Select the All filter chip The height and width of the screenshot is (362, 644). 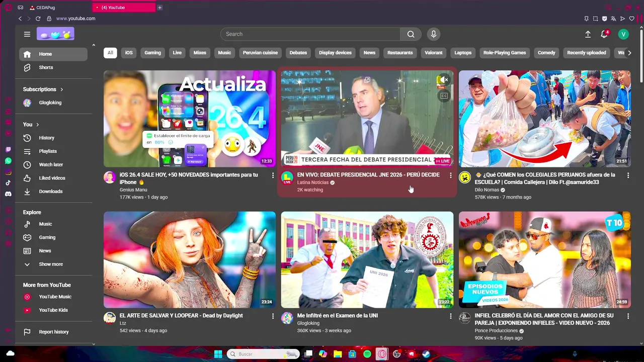tap(110, 53)
